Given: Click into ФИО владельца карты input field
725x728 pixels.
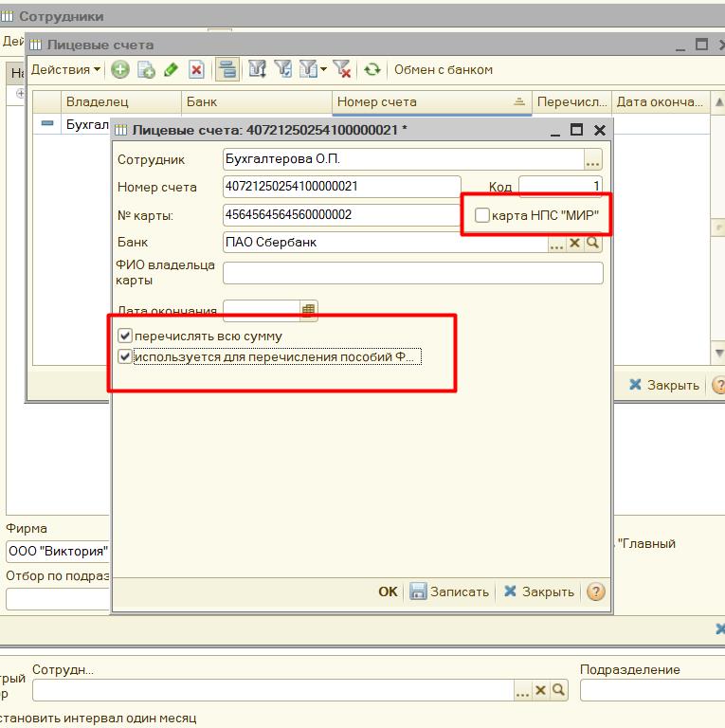Looking at the screenshot, I should (412, 273).
